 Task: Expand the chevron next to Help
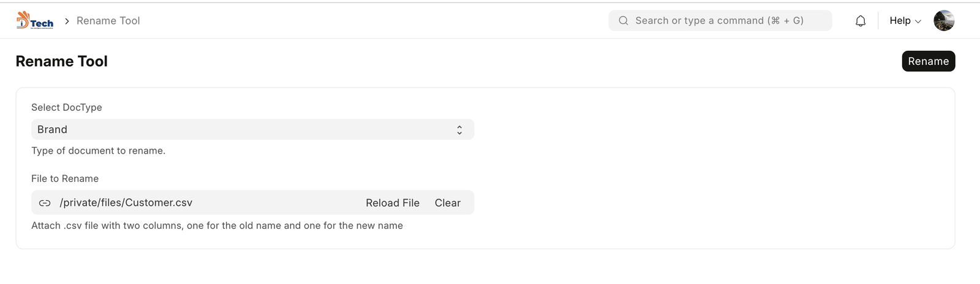pyautogui.click(x=918, y=21)
